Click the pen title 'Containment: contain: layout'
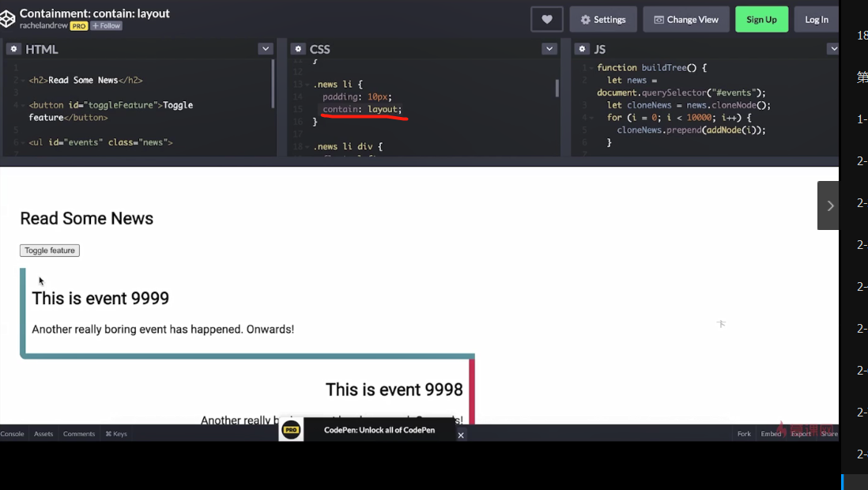This screenshot has width=868, height=490. 95,13
